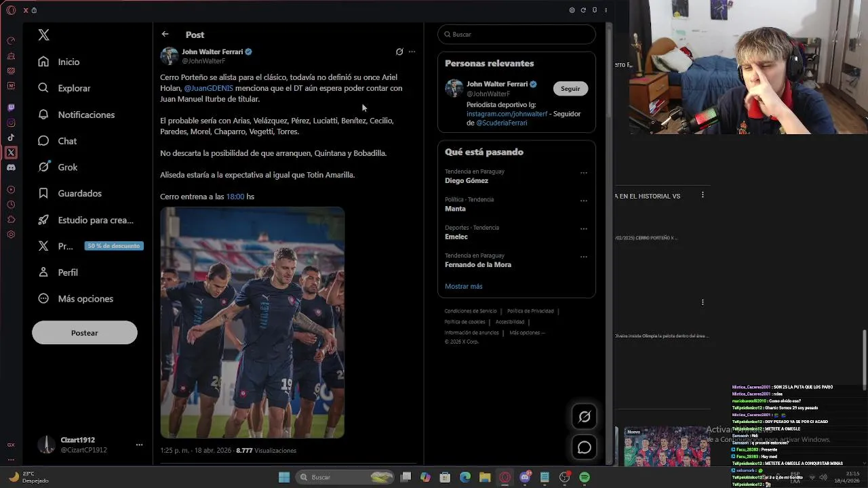
Task: Open Condiciones de Servicio link
Action: click(471, 311)
